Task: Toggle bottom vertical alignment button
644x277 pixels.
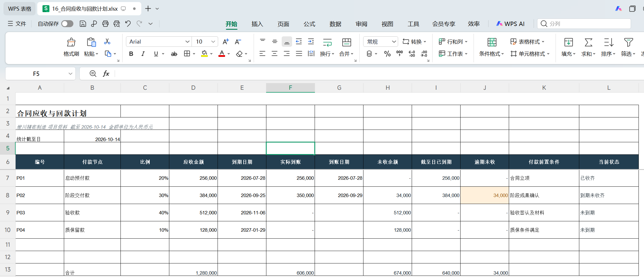Action: click(287, 42)
